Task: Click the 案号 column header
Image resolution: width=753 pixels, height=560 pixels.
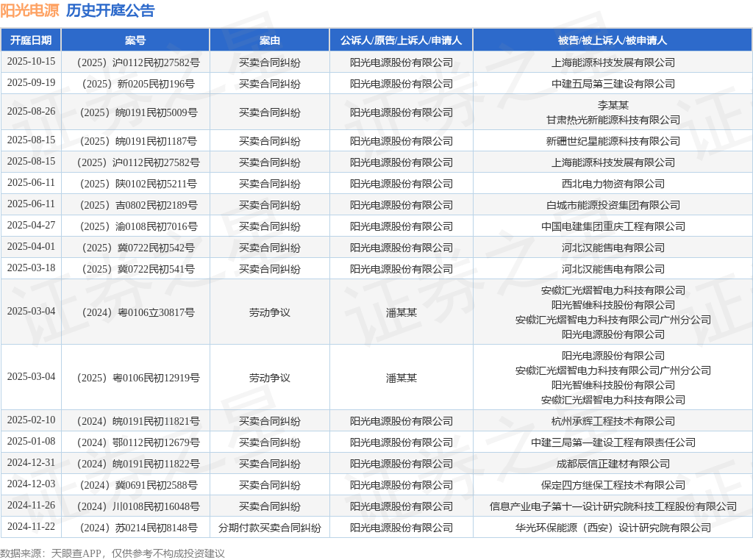Action: (x=135, y=40)
